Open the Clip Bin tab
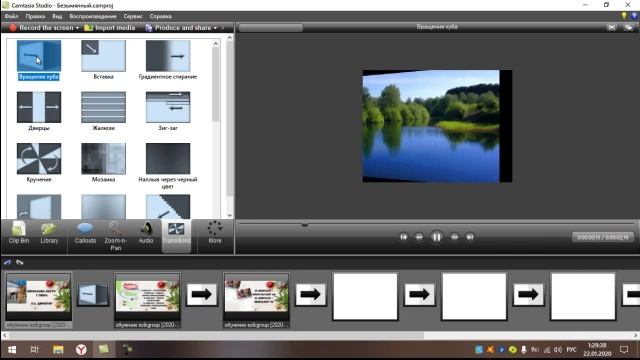This screenshot has height=360, width=640. click(x=19, y=233)
